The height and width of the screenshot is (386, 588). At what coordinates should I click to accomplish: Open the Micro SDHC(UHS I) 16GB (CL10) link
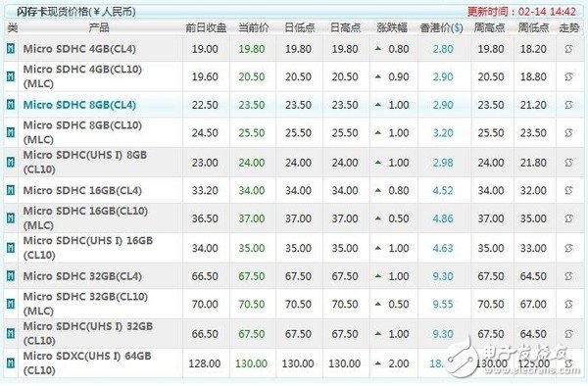tap(88, 247)
